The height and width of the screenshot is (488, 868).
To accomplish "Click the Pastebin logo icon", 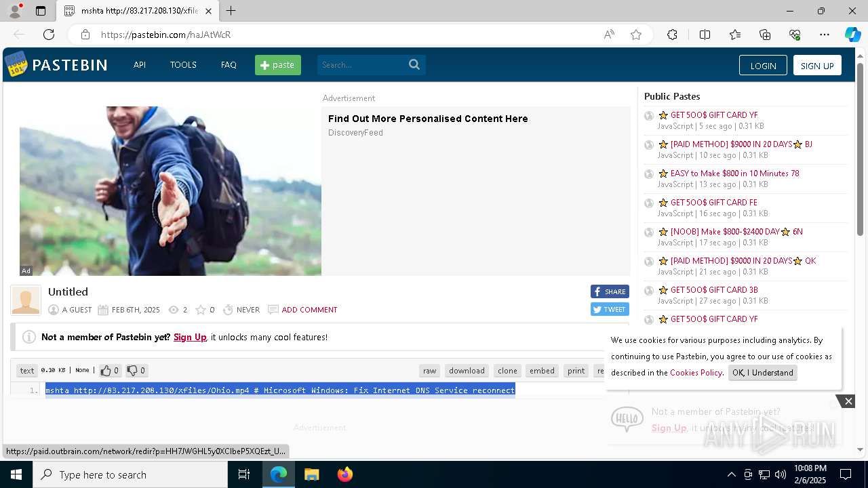I will tap(16, 64).
